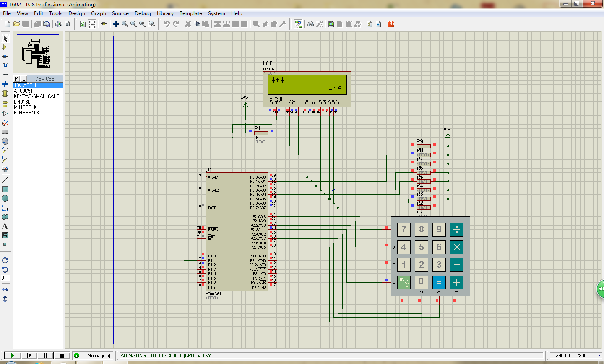The height and width of the screenshot is (364, 604).
Task: Click the keypad divide key
Action: click(457, 229)
